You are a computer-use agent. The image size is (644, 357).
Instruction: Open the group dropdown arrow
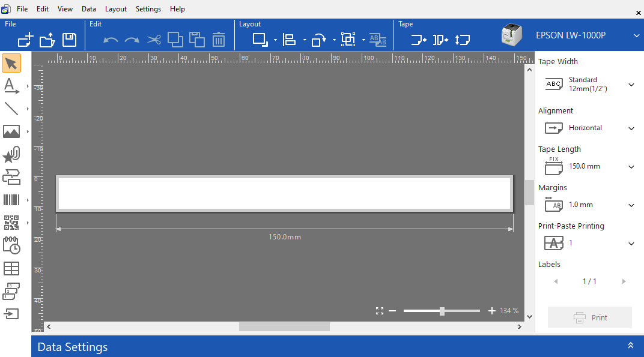coord(363,40)
